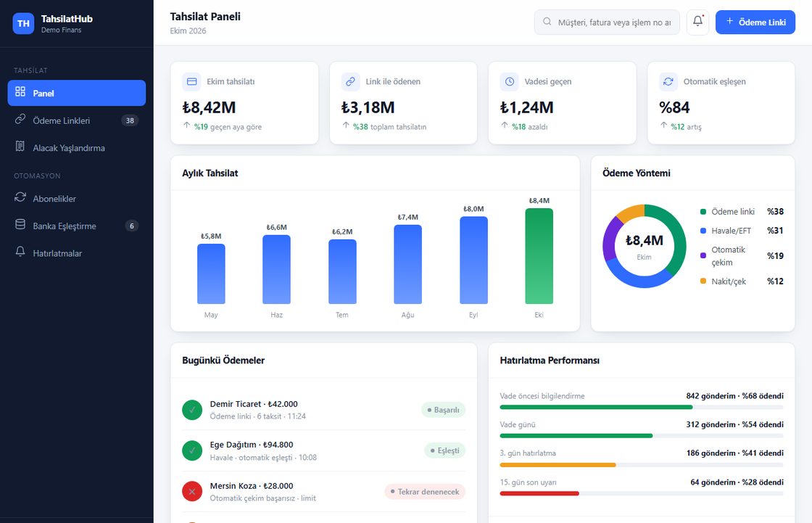Click the Ödeme Linki button

755,22
